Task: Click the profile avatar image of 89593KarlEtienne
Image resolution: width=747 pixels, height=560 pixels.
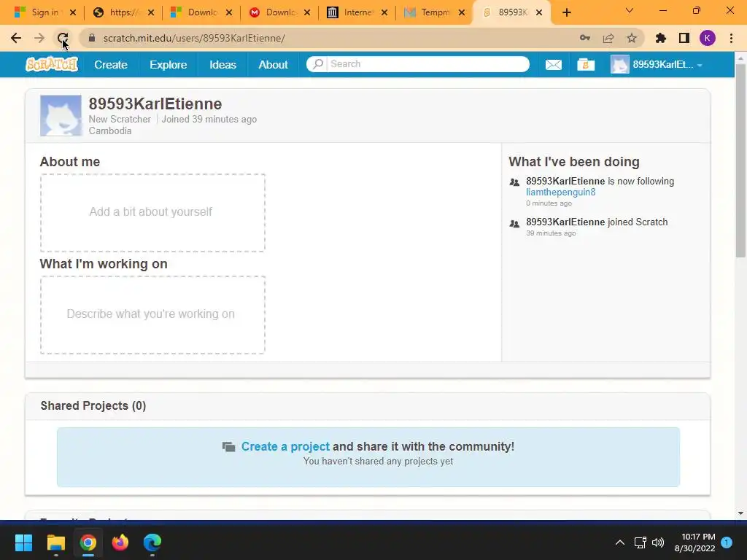Action: 61,115
